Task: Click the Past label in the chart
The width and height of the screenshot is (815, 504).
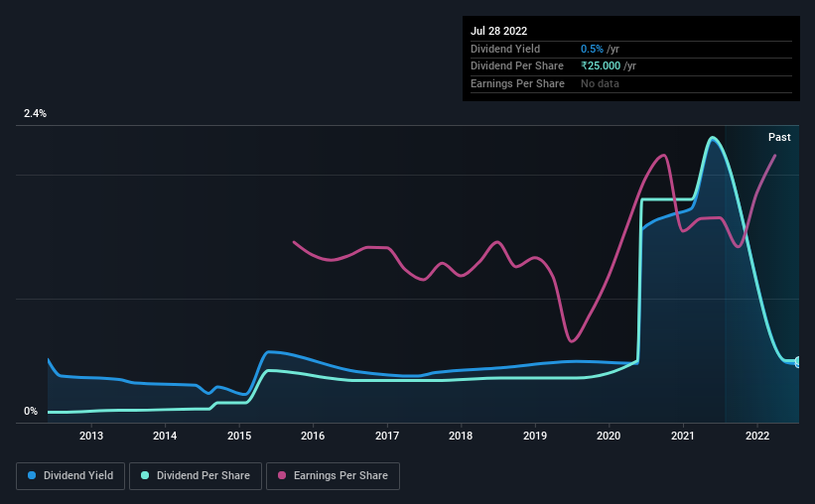Action: click(x=779, y=137)
